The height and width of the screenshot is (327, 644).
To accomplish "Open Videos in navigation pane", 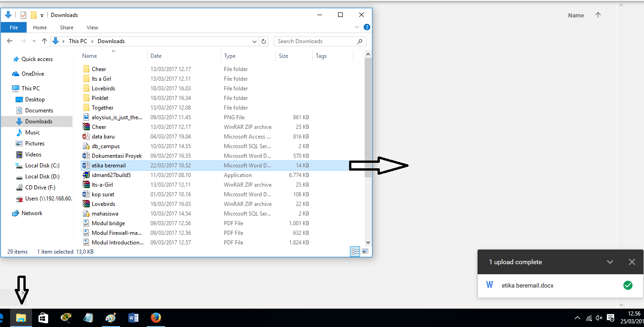I will [x=33, y=155].
